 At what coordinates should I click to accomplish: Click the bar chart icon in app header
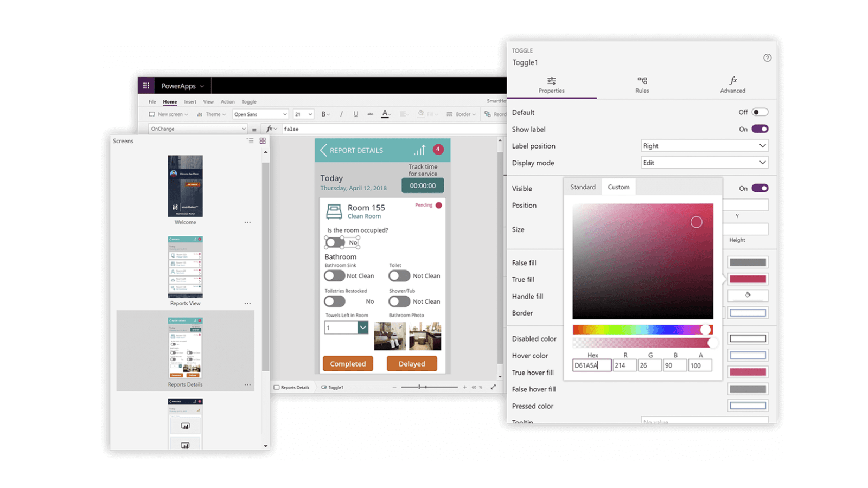click(x=420, y=150)
